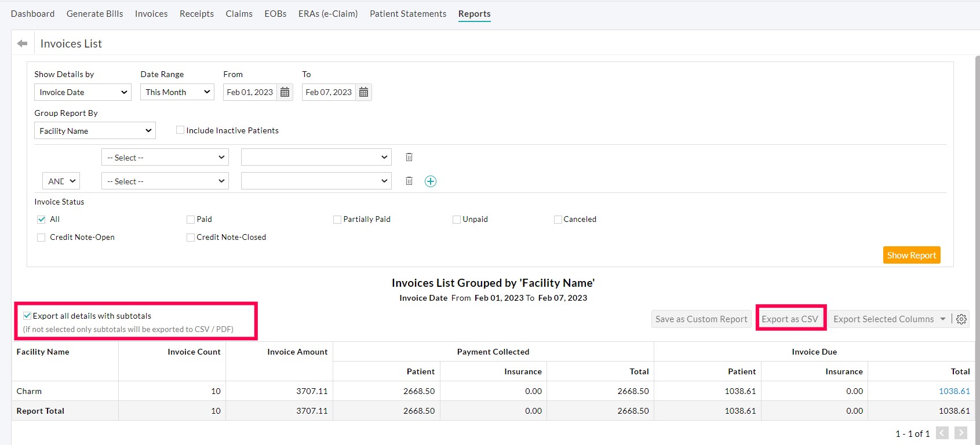Enable Credit Note-Open filter
This screenshot has width=980, height=445.
(x=41, y=238)
